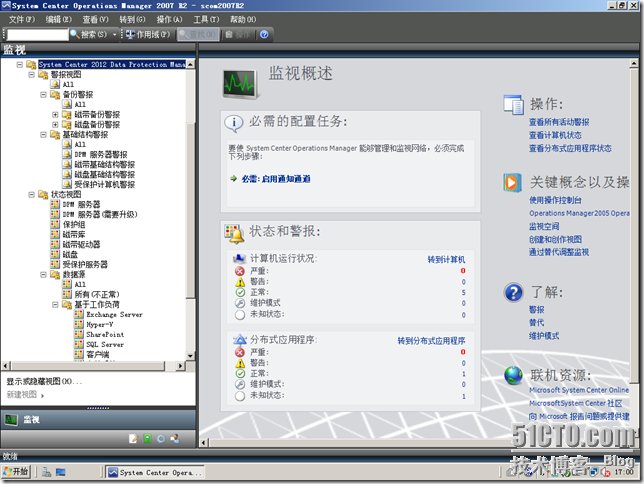The width and height of the screenshot is (644, 484).
Task: Open the 查看 menu
Action: point(96,19)
